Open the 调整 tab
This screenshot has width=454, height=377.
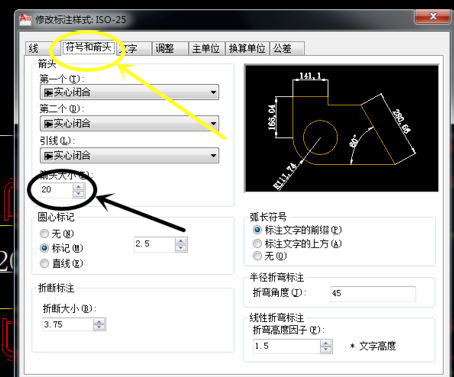pyautogui.click(x=170, y=49)
